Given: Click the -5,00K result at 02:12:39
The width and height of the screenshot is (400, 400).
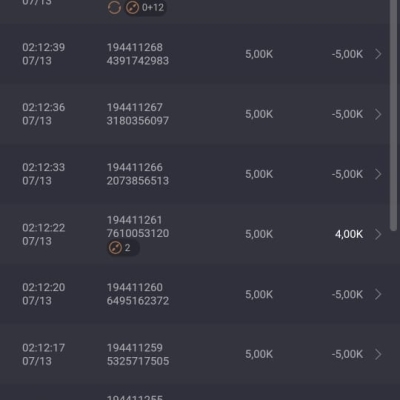Looking at the screenshot, I should tap(347, 54).
